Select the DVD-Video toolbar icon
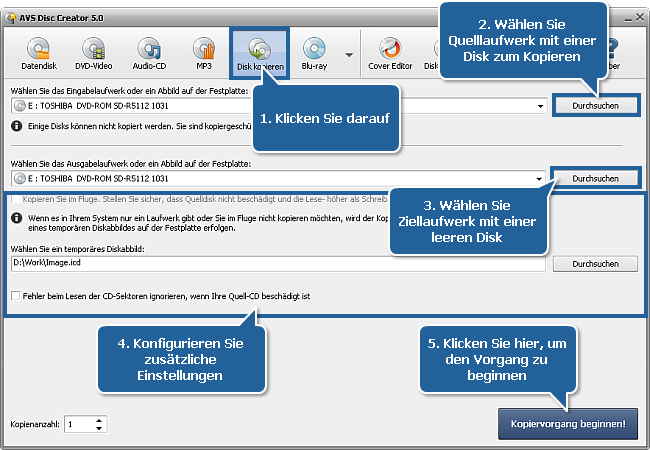This screenshot has height=450, width=650. coord(94,53)
